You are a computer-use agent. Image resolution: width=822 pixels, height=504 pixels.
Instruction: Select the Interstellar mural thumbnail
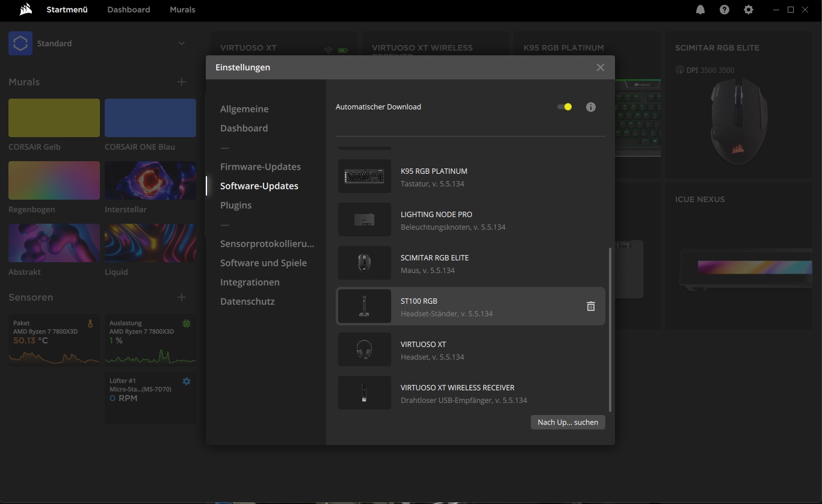(150, 180)
